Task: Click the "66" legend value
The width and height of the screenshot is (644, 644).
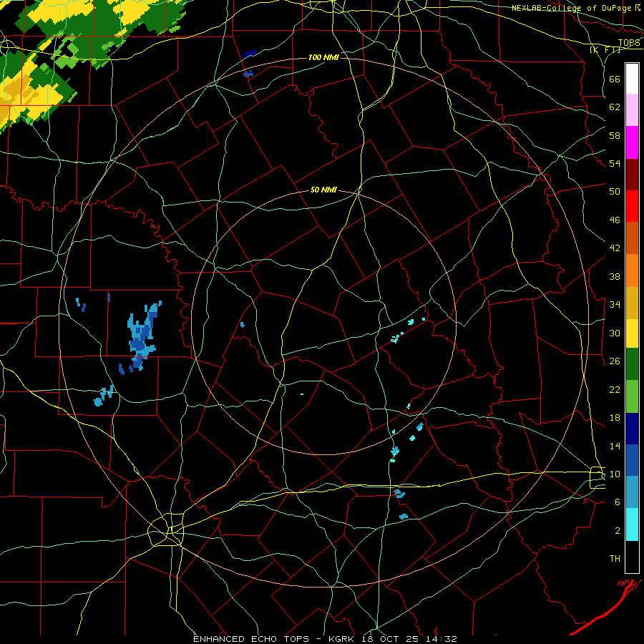Action: pos(615,79)
